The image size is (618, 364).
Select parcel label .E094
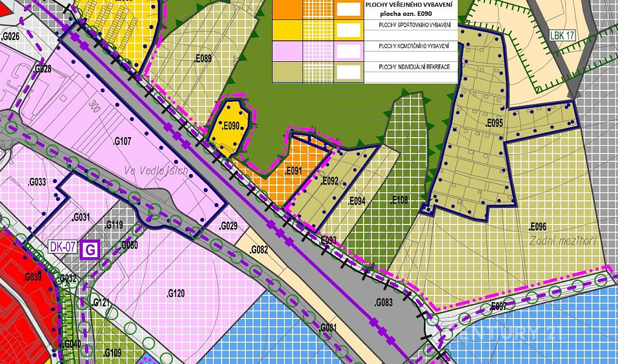[357, 201]
